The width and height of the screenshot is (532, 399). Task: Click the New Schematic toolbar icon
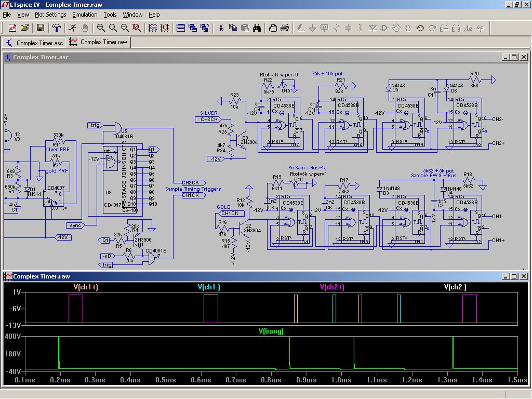(x=12, y=28)
